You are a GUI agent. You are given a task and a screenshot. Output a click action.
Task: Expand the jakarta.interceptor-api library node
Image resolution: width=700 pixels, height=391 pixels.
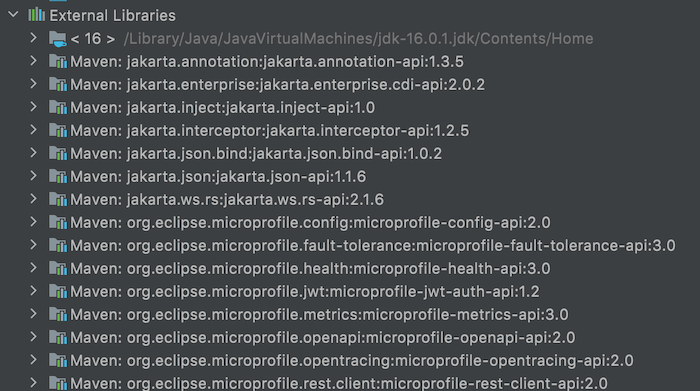tap(33, 130)
